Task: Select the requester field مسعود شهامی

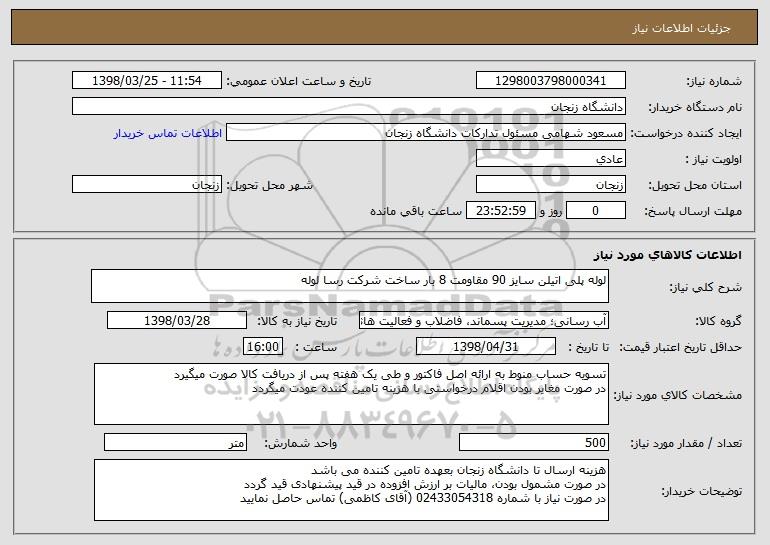Action: tap(426, 133)
